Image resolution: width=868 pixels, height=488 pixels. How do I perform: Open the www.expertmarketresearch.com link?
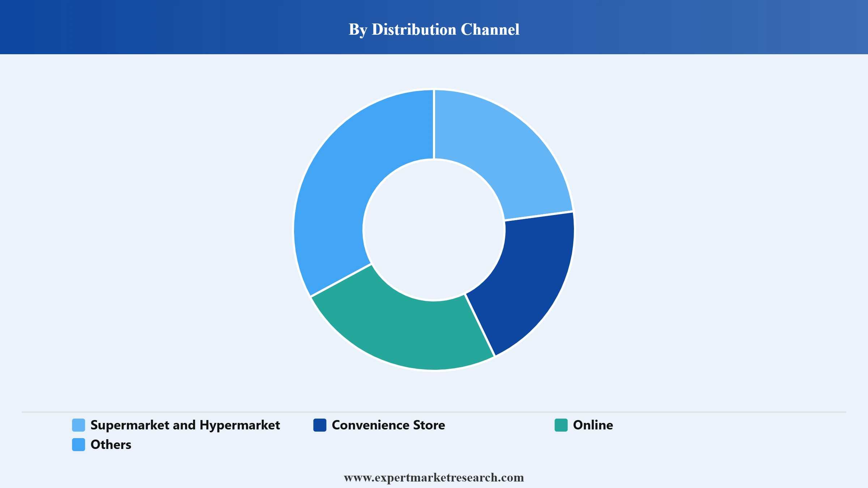pyautogui.click(x=434, y=478)
